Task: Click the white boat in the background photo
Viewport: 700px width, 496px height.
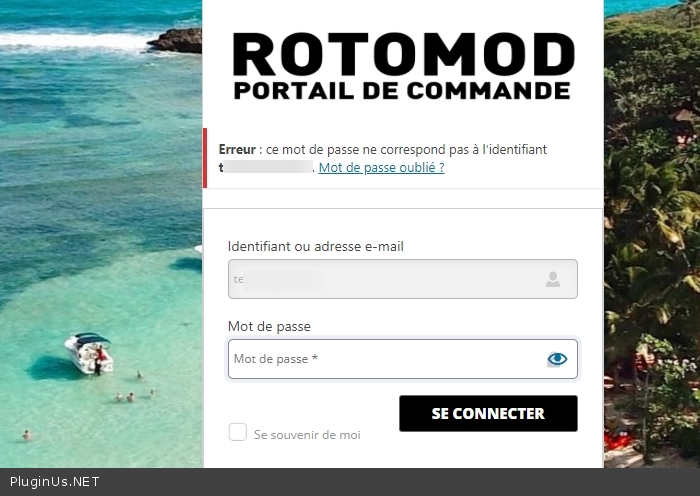Action: tap(88, 353)
